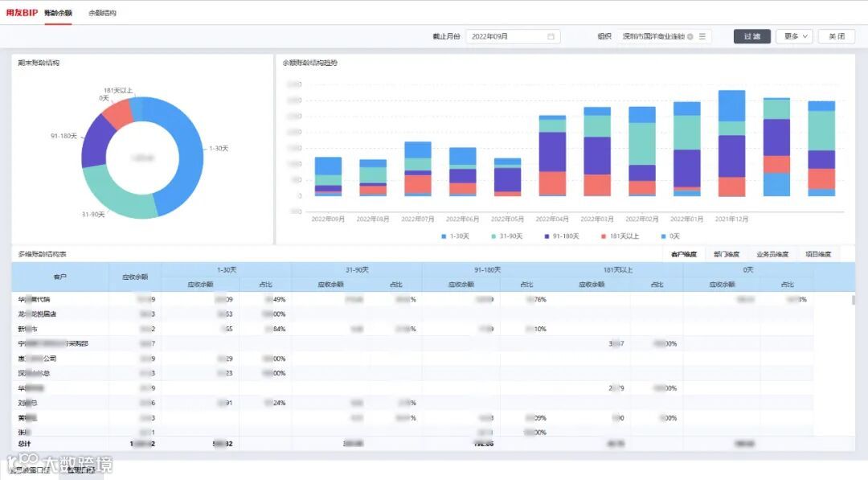The image size is (868, 480).
Task: Open the 截止月份 month picker field
Action: pyautogui.click(x=513, y=36)
